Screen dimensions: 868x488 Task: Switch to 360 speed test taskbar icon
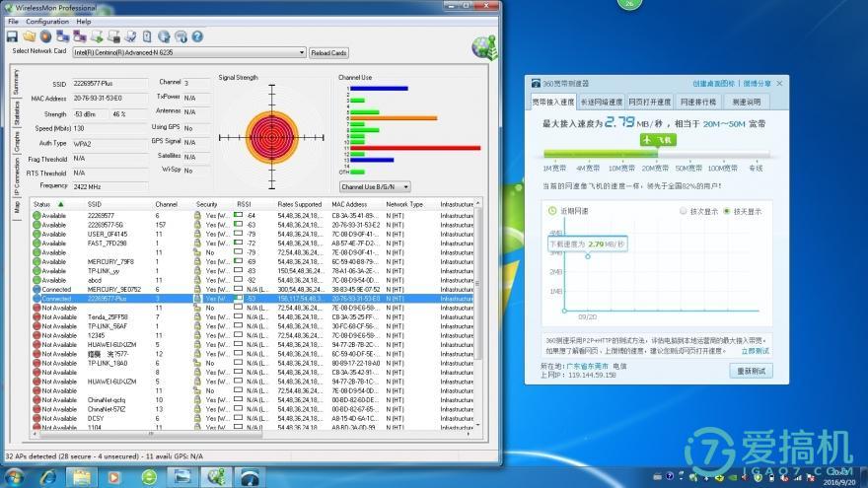250,477
